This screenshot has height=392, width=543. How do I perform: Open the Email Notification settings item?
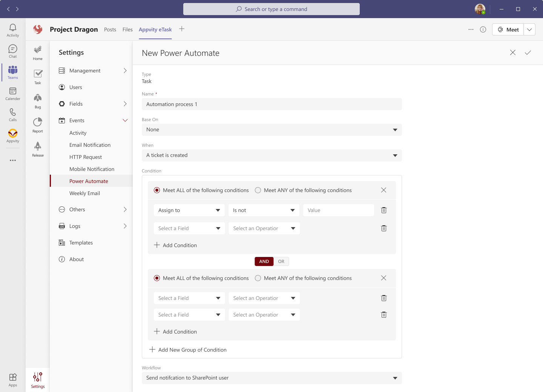click(x=90, y=145)
